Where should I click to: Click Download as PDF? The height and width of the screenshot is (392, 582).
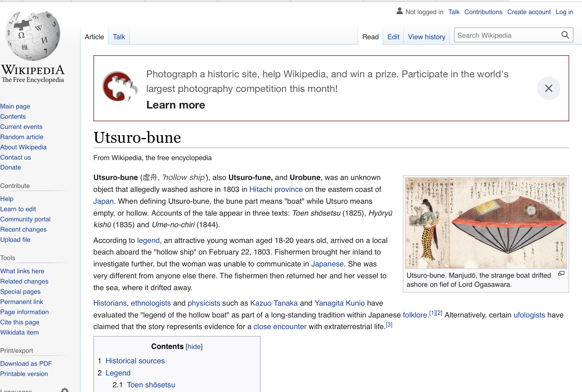[26, 364]
